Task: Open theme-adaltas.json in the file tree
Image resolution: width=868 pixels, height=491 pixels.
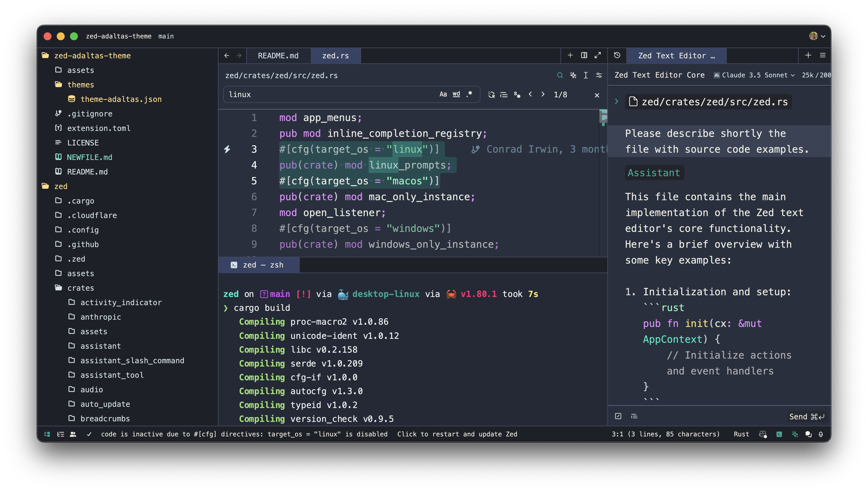Action: pyautogui.click(x=115, y=99)
